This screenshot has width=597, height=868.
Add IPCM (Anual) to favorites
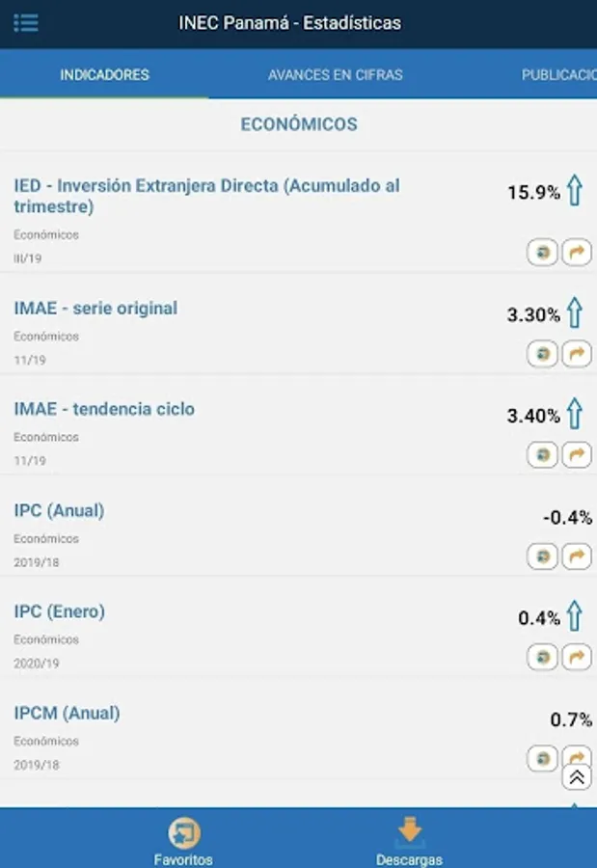[x=542, y=758]
